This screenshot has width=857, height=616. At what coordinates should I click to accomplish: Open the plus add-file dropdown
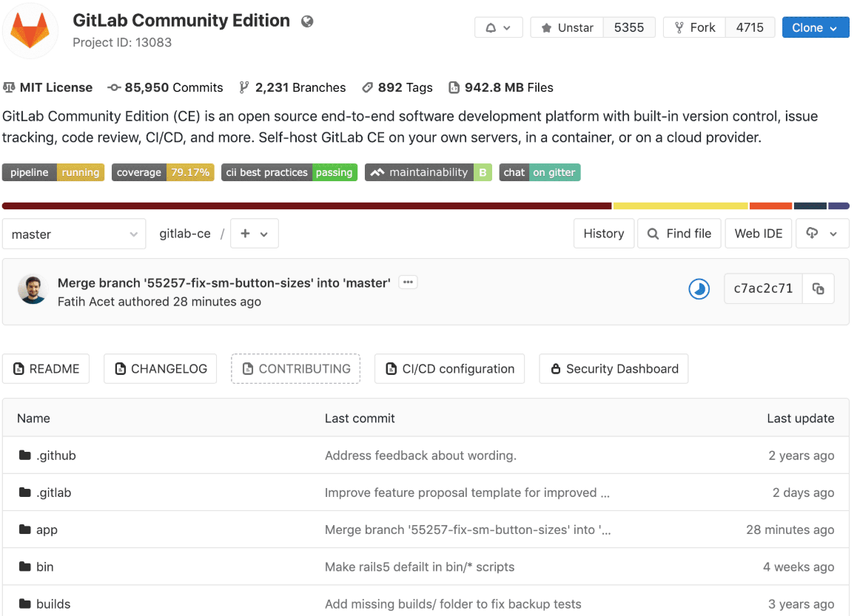[x=254, y=234]
